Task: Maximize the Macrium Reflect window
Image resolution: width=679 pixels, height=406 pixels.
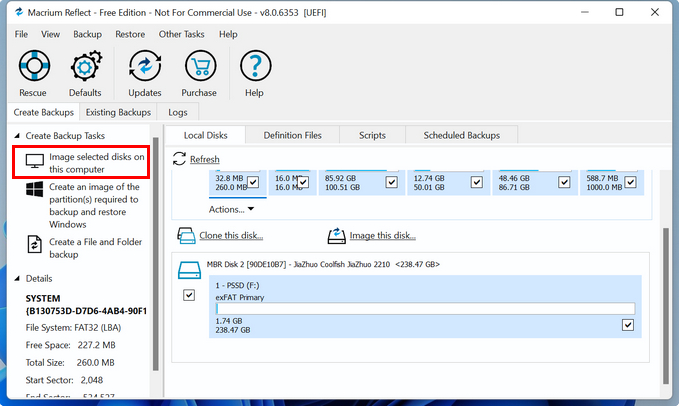Action: 619,12
